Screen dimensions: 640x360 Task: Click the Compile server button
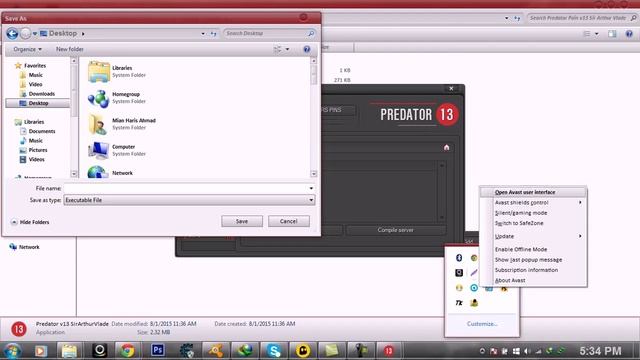click(x=396, y=230)
